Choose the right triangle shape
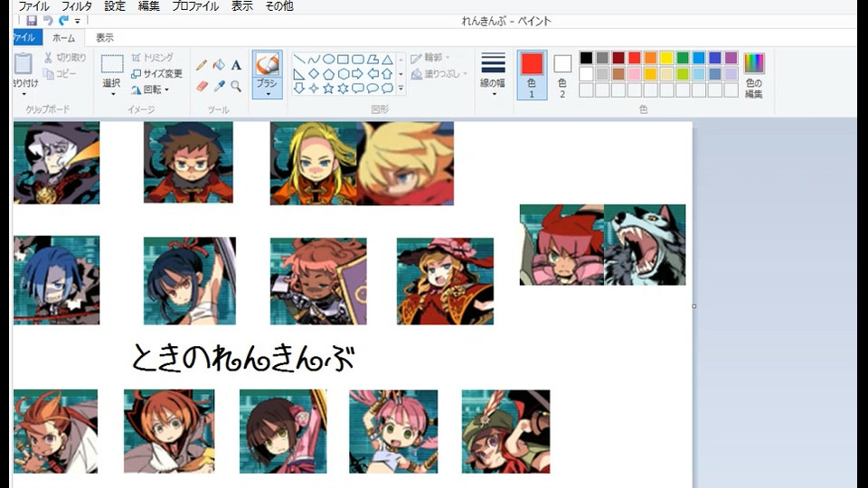The width and height of the screenshot is (868, 488). 299,73
